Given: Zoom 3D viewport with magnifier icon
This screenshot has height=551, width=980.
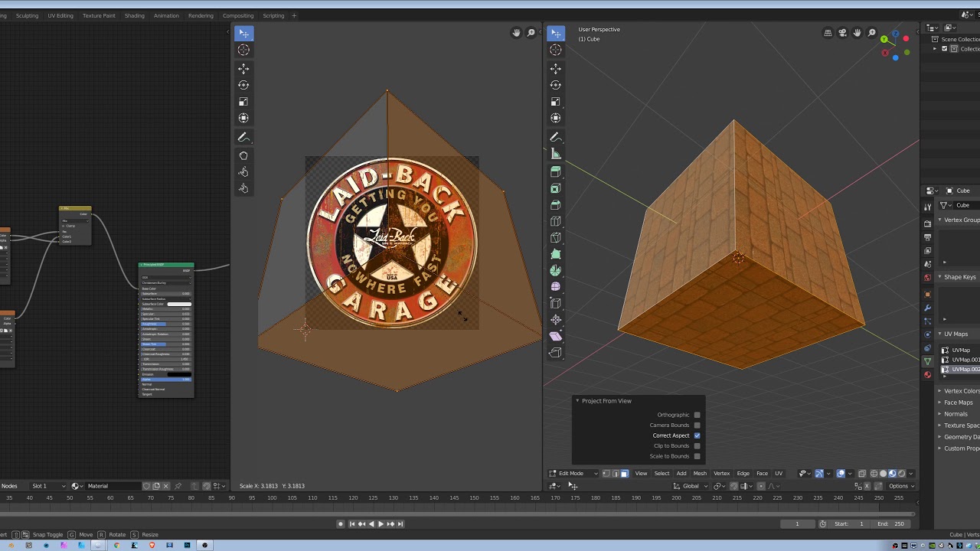Looking at the screenshot, I should [871, 33].
